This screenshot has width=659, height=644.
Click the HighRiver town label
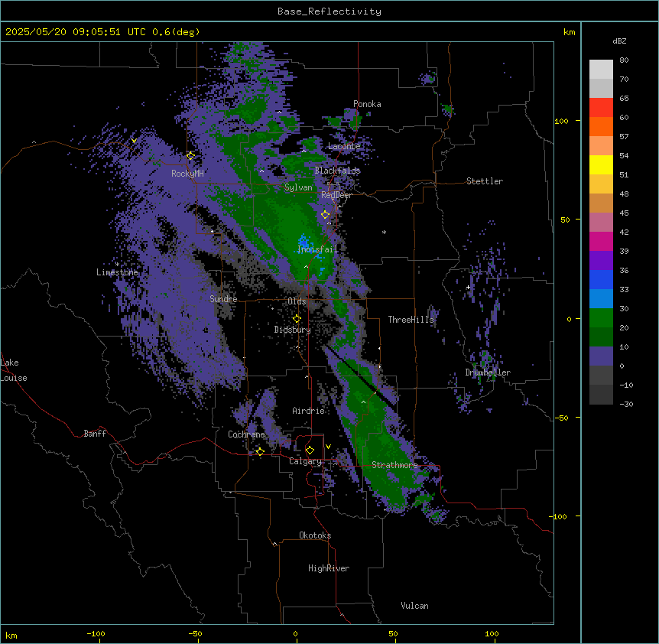[x=329, y=568]
